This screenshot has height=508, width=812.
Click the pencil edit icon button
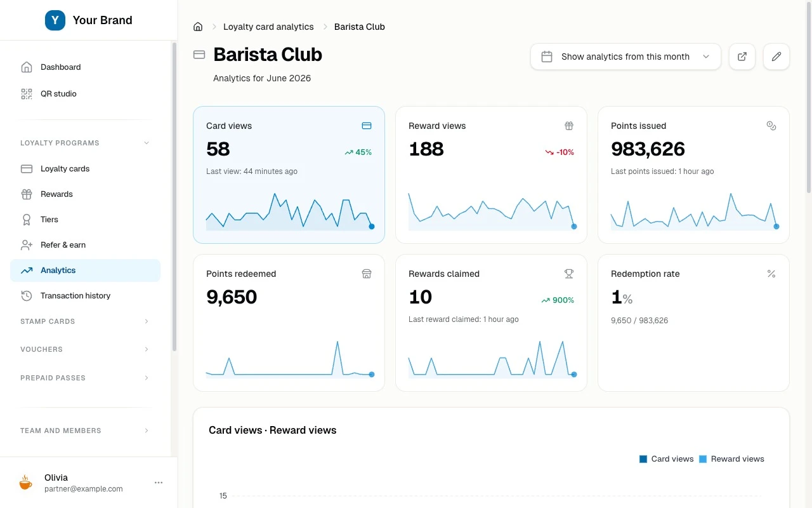[776, 57]
